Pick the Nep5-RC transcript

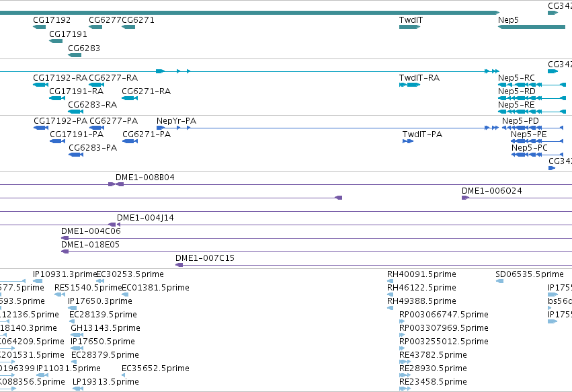(532, 85)
